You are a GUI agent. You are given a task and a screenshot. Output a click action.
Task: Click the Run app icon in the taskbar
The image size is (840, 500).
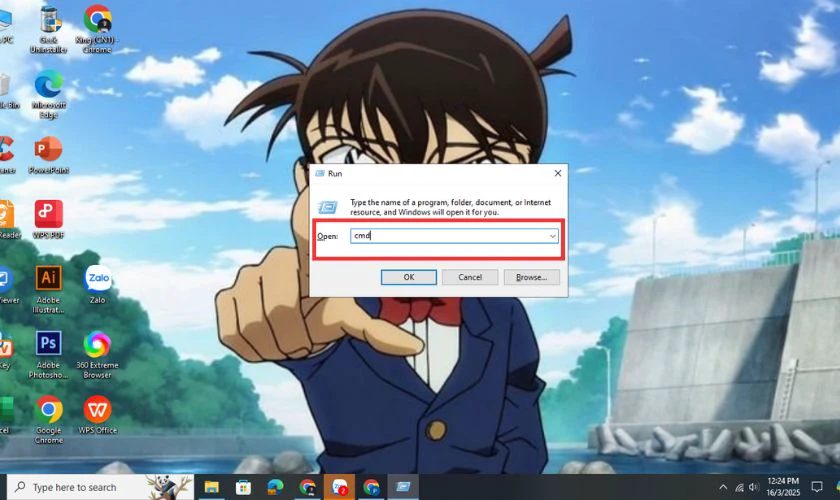click(403, 487)
